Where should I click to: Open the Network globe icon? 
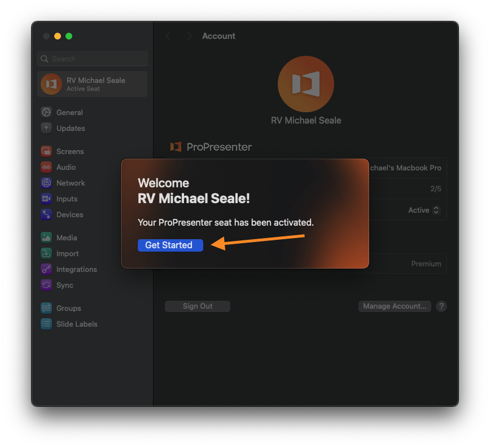[x=46, y=183]
